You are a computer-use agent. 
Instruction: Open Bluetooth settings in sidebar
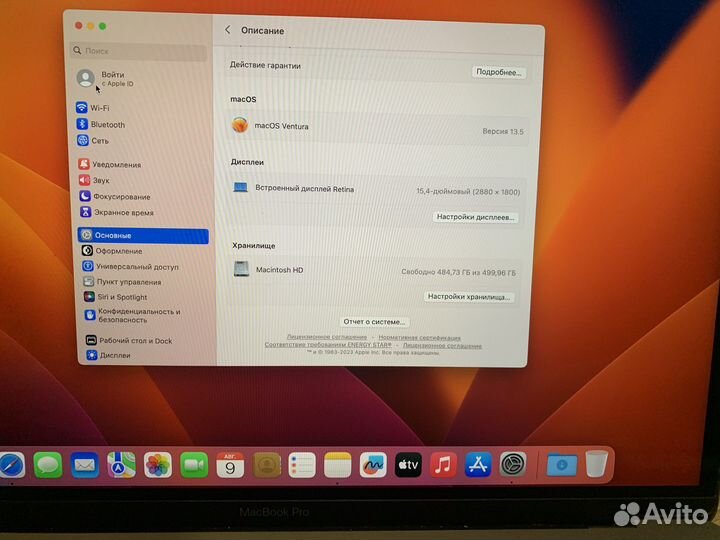click(x=101, y=124)
